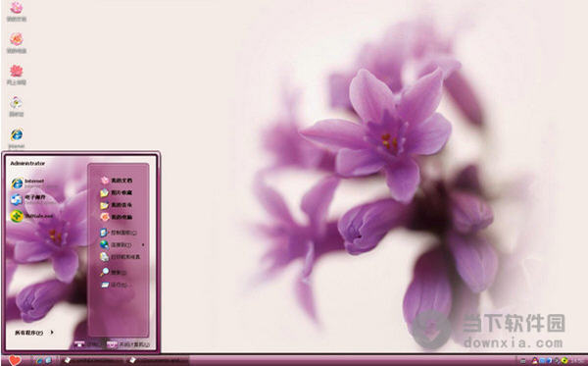588x366 pixels.
Task: Click the green round tray icon
Action: (564, 361)
